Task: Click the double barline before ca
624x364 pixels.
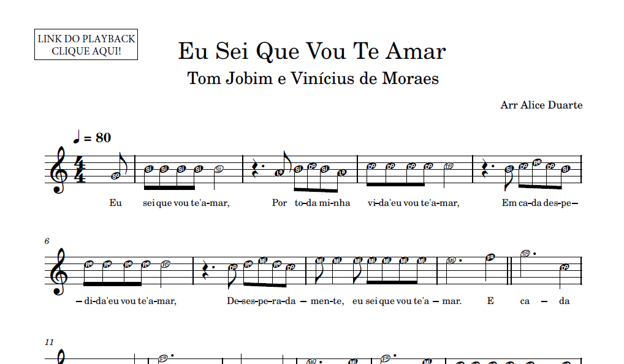Action: (x=510, y=271)
